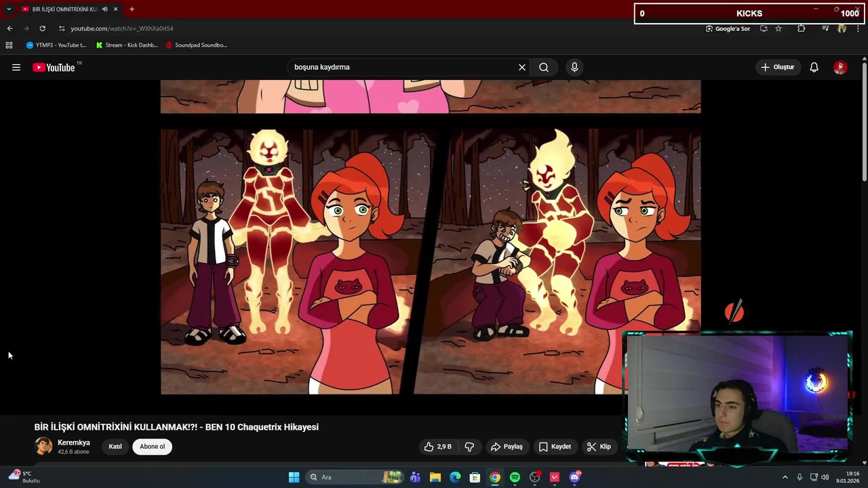Open Microsoft Teams from taskbar
This screenshot has height=488, width=868.
point(415,477)
